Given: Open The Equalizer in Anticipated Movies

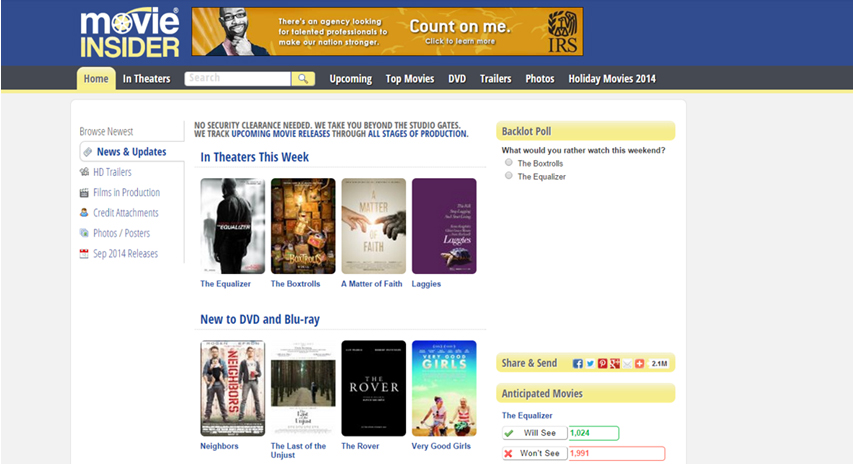Looking at the screenshot, I should pyautogui.click(x=527, y=416).
